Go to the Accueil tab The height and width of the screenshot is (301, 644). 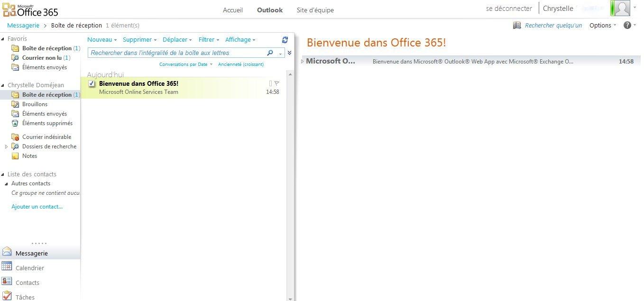tap(233, 10)
